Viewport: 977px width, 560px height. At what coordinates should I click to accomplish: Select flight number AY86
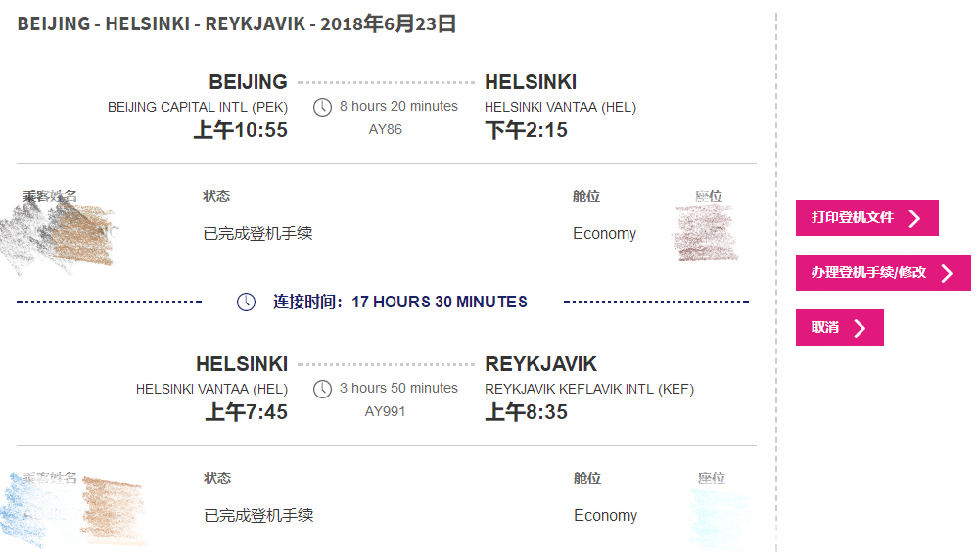385,129
